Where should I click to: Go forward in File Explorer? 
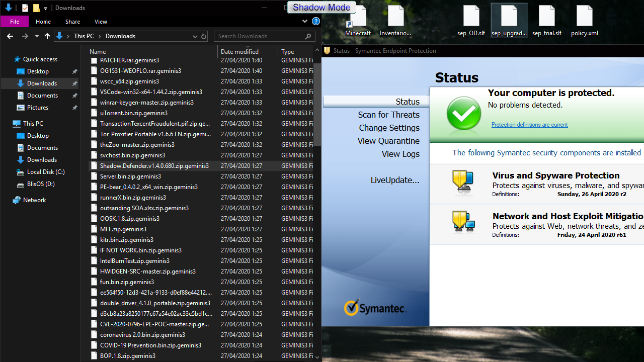pos(25,36)
